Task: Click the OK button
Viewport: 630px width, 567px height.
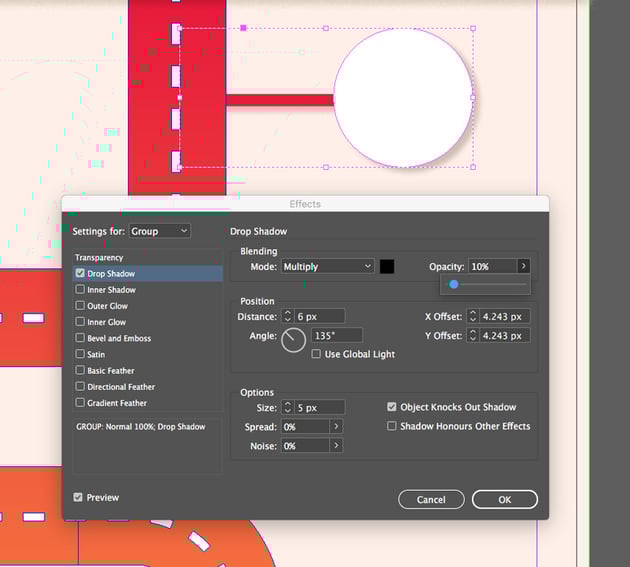Action: click(504, 499)
